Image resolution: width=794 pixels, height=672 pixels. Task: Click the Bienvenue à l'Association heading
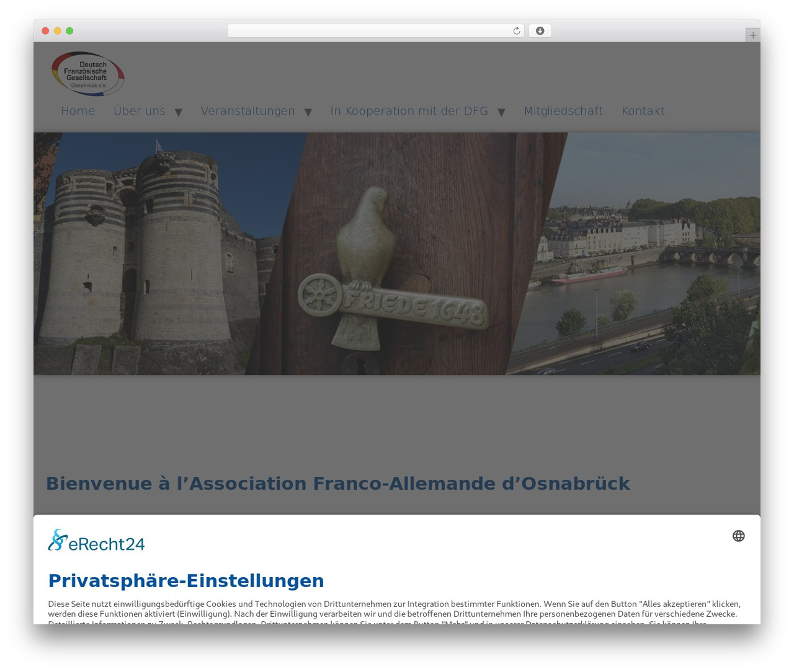tap(338, 484)
